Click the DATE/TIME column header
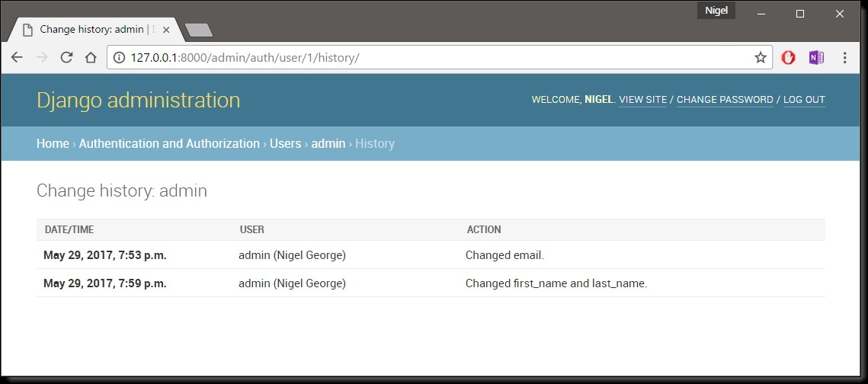This screenshot has width=868, height=384. [69, 229]
